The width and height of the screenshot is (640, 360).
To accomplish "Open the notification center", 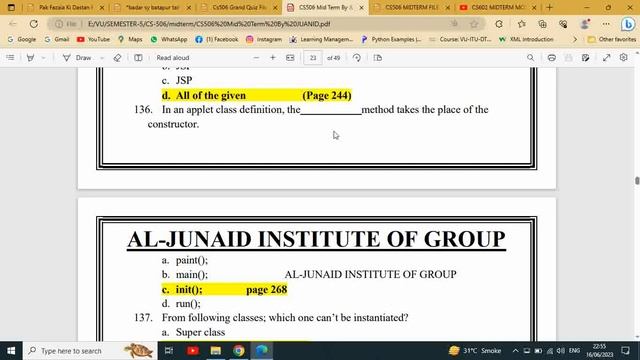I will point(625,351).
